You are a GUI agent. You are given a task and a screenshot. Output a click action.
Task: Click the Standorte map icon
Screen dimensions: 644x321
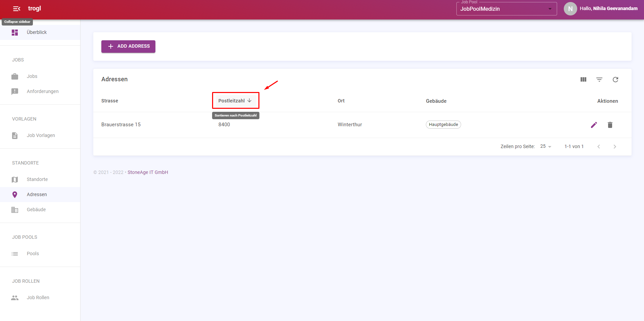tap(15, 180)
